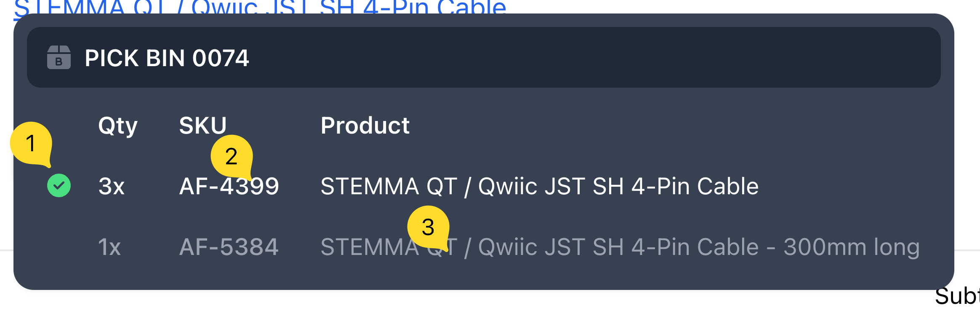The width and height of the screenshot is (980, 311).
Task: Click yellow annotation marker number 3
Action: pos(428,227)
